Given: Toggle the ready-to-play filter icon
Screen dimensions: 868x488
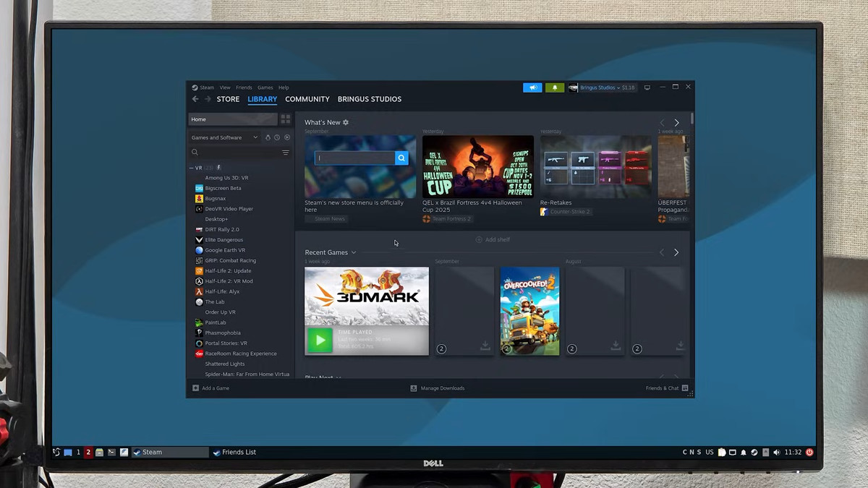Looking at the screenshot, I should [x=287, y=137].
